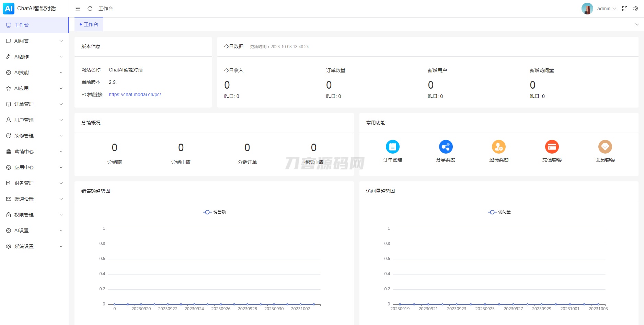Click the refresh icon in header
The height and width of the screenshot is (325, 644).
click(90, 9)
